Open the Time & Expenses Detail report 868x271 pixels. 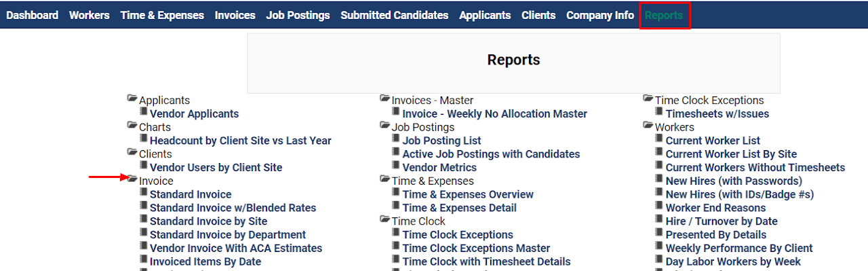pyautogui.click(x=460, y=208)
